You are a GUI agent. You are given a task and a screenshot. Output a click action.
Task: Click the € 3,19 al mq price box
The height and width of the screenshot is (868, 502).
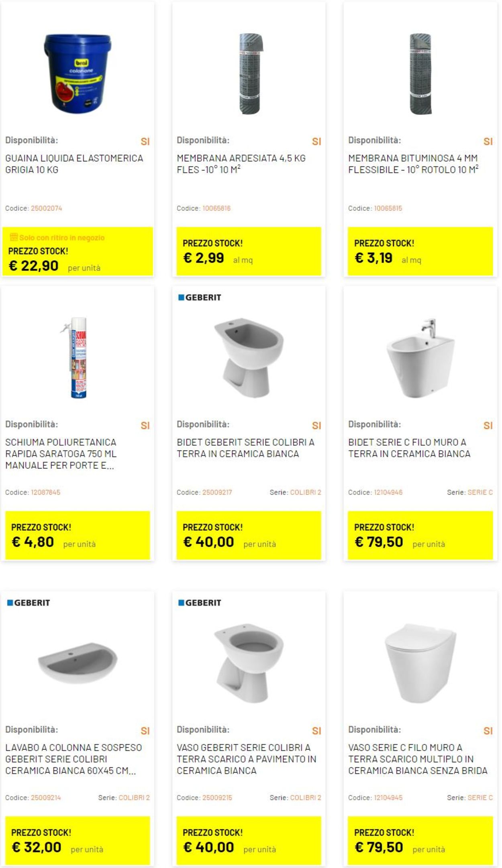click(420, 251)
